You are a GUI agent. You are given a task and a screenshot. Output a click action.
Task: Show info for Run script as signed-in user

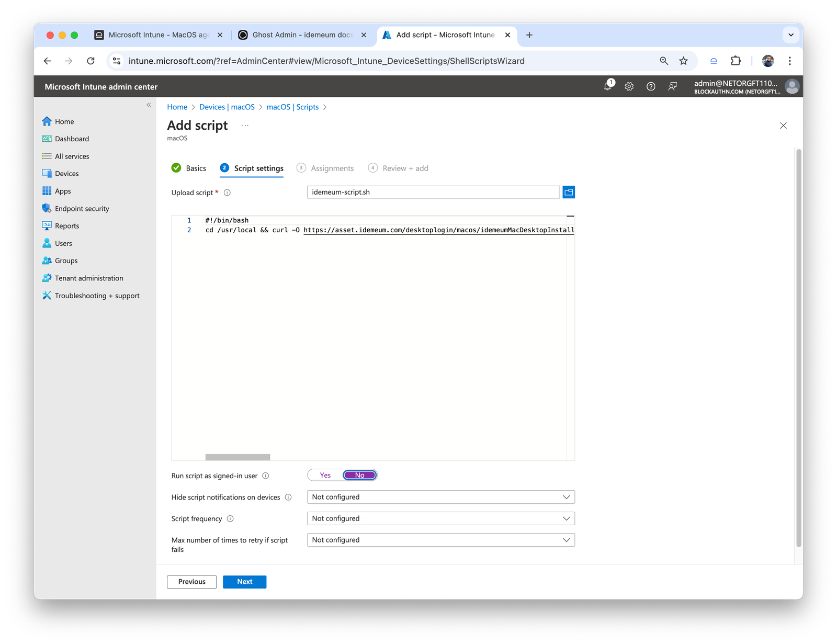265,476
